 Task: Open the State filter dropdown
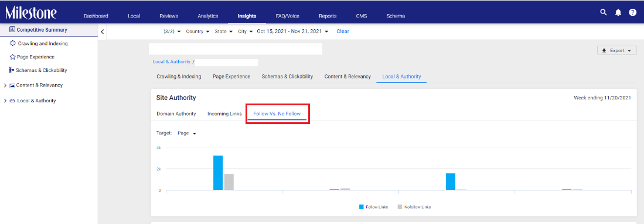coord(224,31)
